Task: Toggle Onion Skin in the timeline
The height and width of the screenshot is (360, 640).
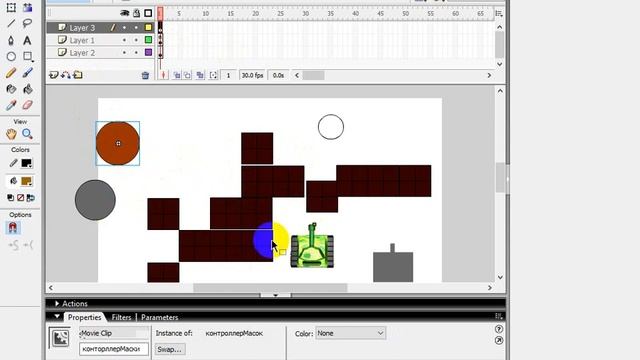Action: coord(177,75)
